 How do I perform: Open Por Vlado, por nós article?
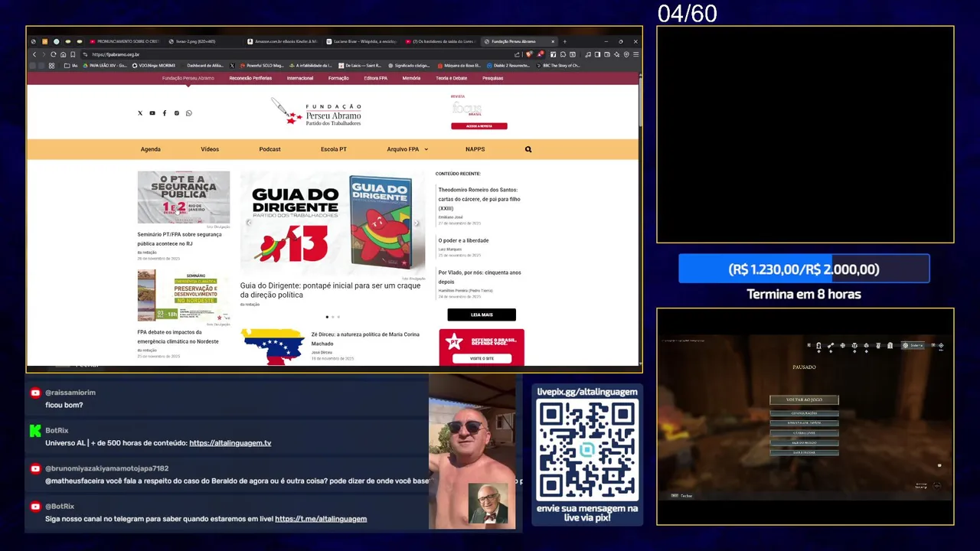479,277
